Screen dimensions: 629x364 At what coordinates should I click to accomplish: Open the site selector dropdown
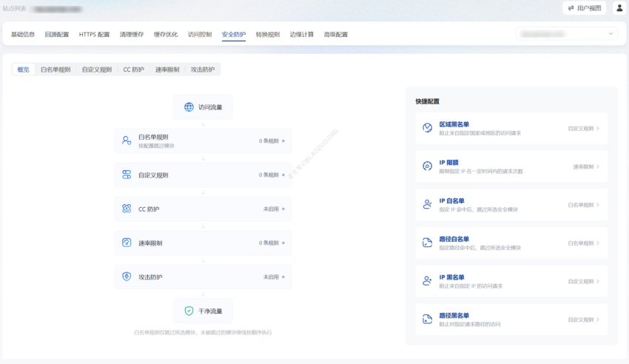click(x=567, y=34)
